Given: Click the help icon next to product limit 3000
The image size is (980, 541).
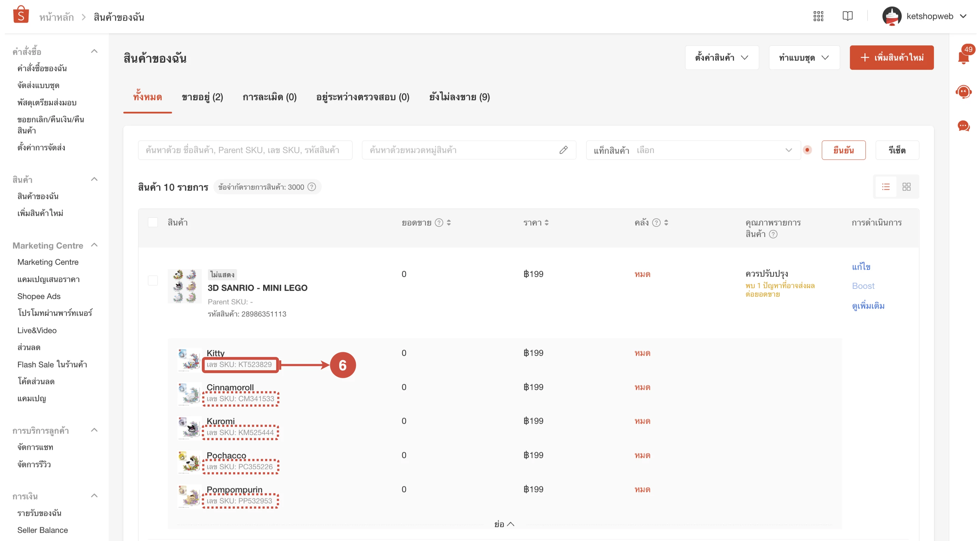Looking at the screenshot, I should click(x=312, y=187).
